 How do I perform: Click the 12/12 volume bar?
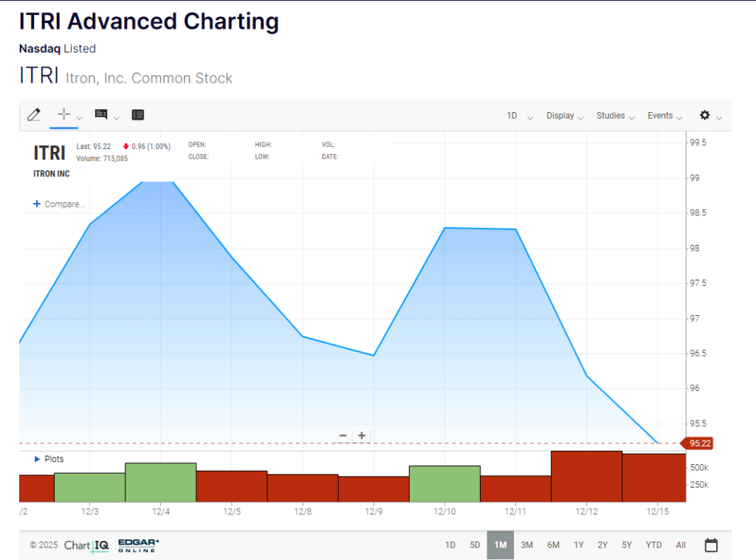click(x=586, y=476)
